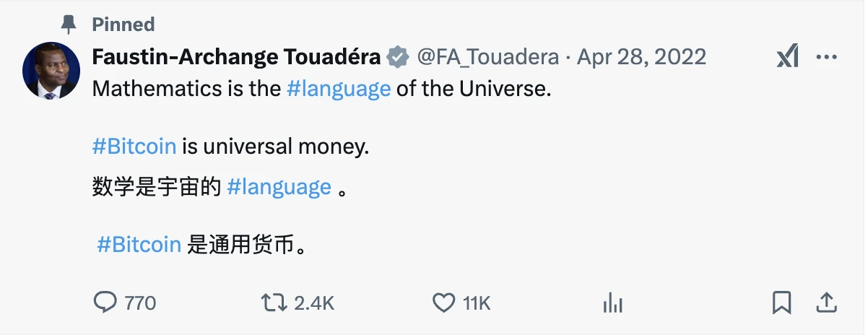The image size is (868, 335).
Task: Click the Faustin-Archange Touadéra display name
Action: coord(236,56)
